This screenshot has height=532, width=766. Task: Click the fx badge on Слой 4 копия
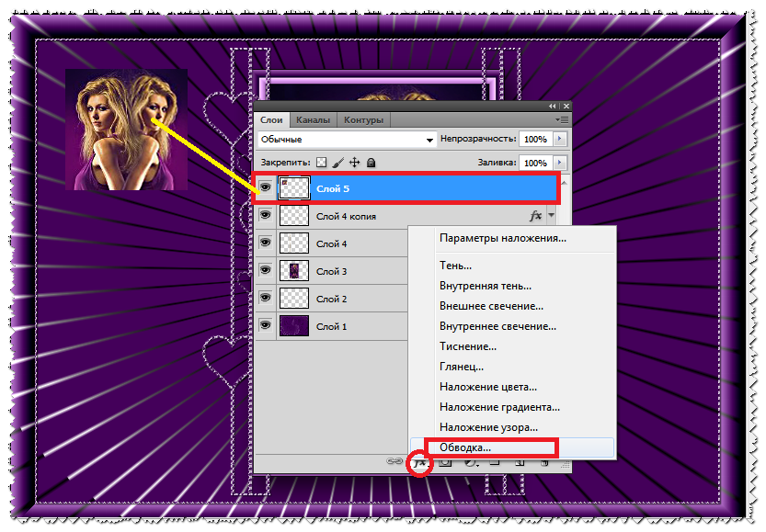535,216
